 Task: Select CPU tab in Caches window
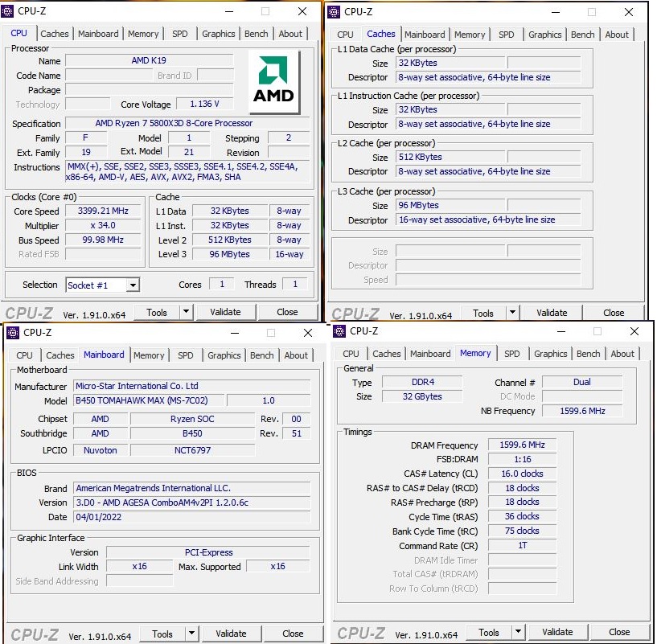[x=345, y=35]
